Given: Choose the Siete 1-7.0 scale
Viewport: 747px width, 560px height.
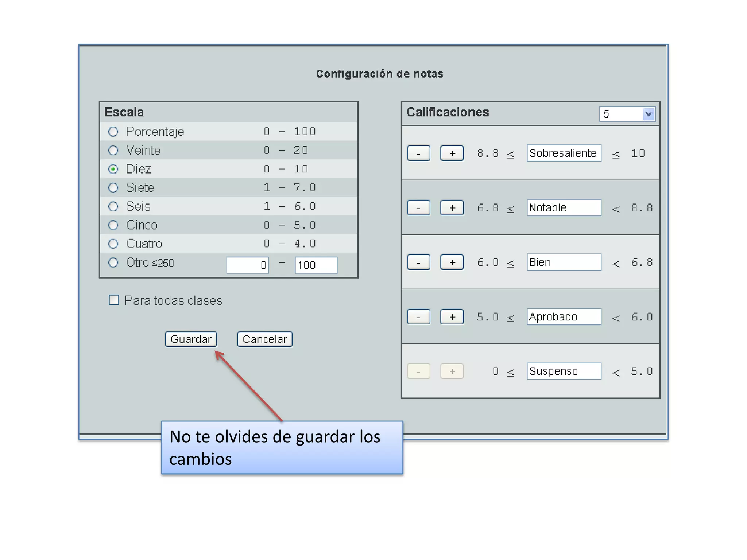Looking at the screenshot, I should (x=113, y=188).
